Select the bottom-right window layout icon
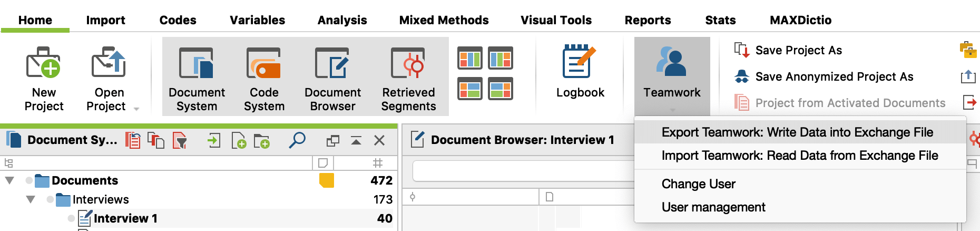The height and width of the screenshot is (231, 980). (501, 89)
